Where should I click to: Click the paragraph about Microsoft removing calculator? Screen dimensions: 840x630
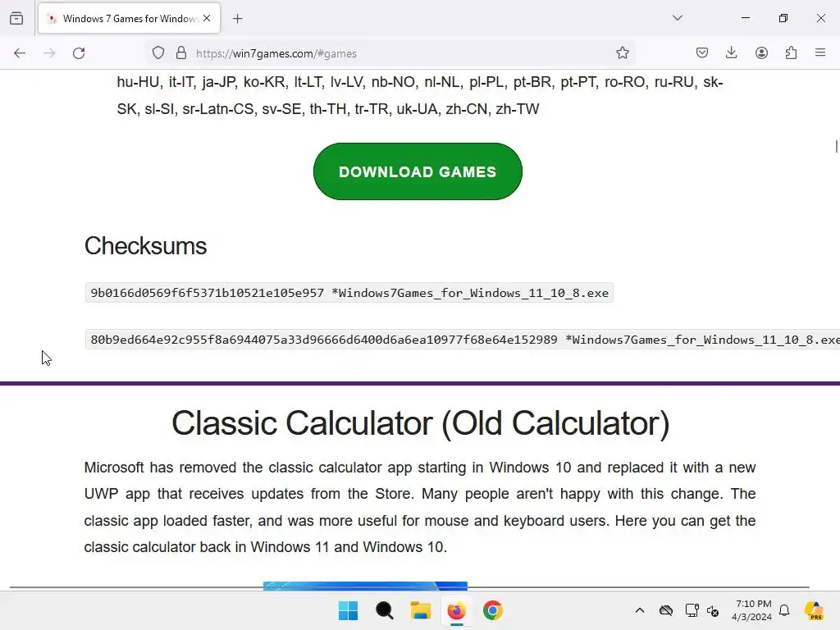(420, 507)
